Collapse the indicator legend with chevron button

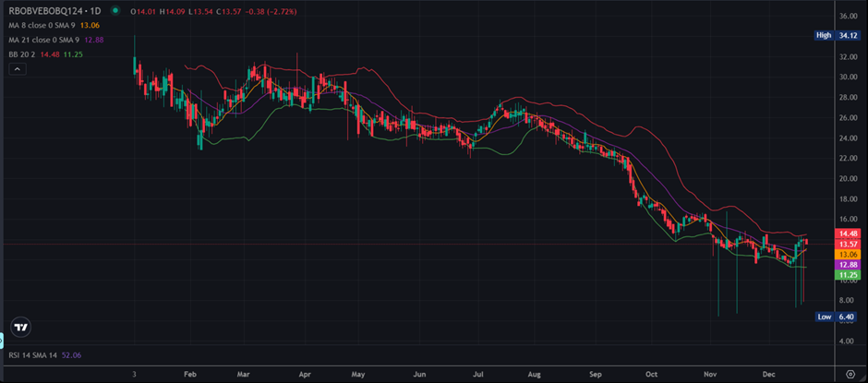click(18, 69)
